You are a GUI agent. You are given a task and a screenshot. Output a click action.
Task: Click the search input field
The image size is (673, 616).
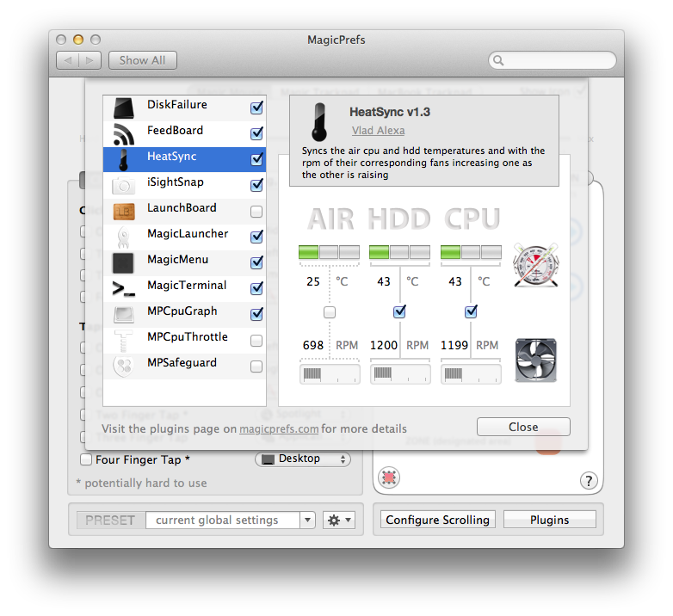click(x=553, y=60)
